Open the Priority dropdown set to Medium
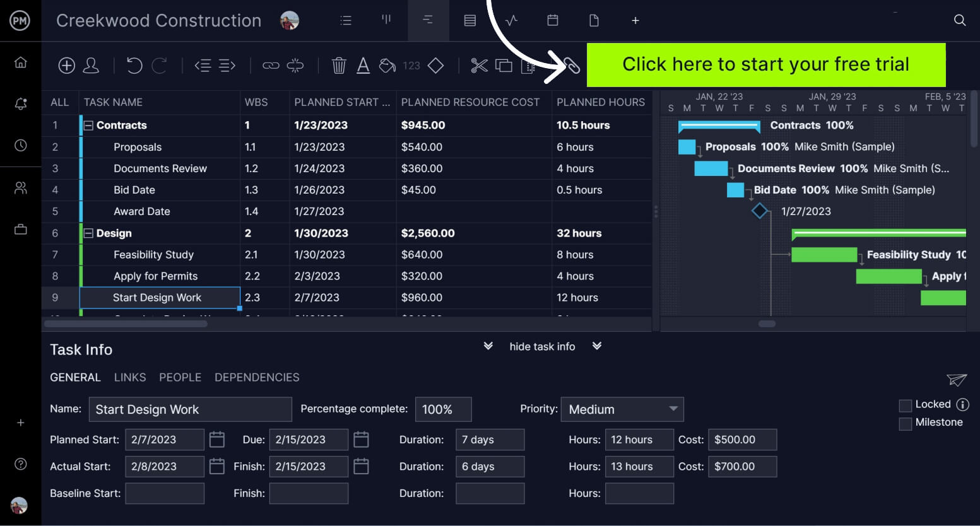The height and width of the screenshot is (526, 980). [622, 409]
